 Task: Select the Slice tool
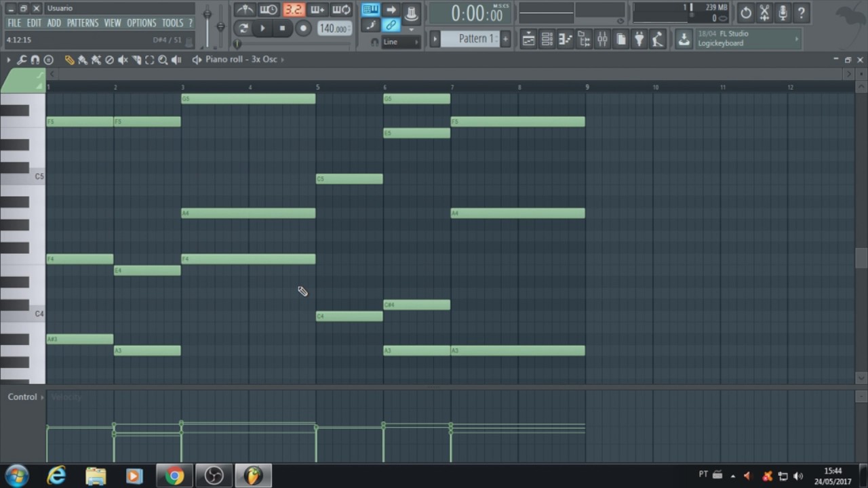[x=136, y=60]
